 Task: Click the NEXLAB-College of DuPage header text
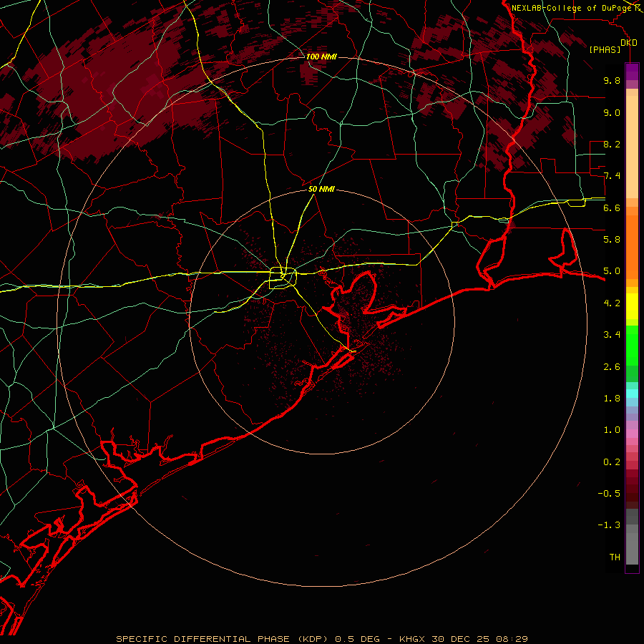[x=571, y=8]
